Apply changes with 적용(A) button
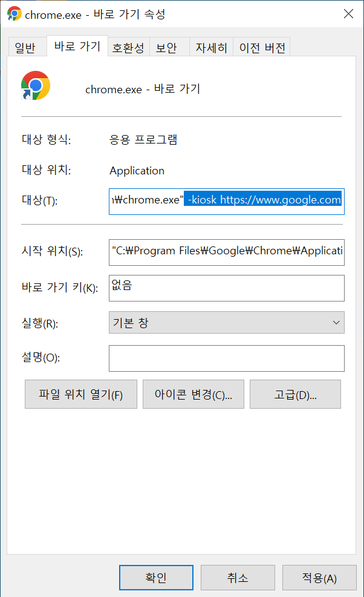 pos(319,578)
